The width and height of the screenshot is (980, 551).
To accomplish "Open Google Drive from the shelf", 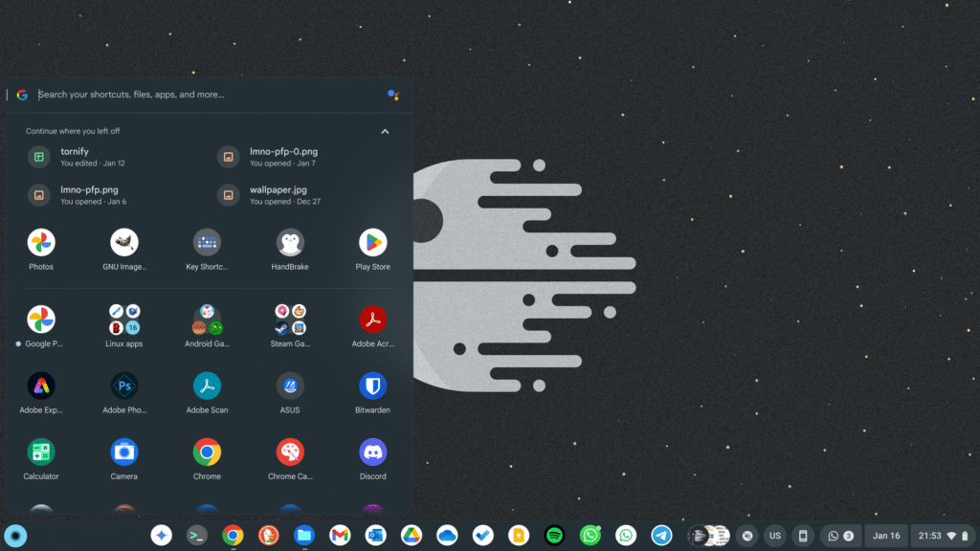I will [412, 536].
